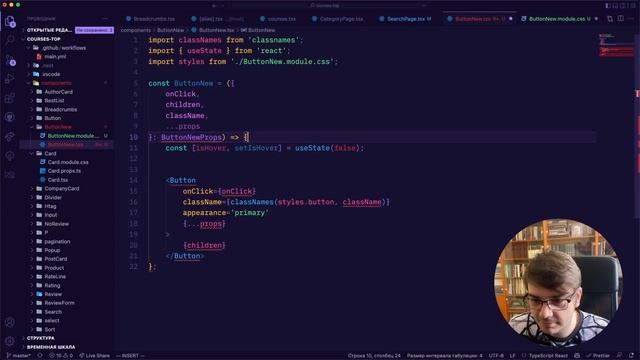Image resolution: width=640 pixels, height=360 pixels.
Task: Collapse the components folder
Action: 56,83
